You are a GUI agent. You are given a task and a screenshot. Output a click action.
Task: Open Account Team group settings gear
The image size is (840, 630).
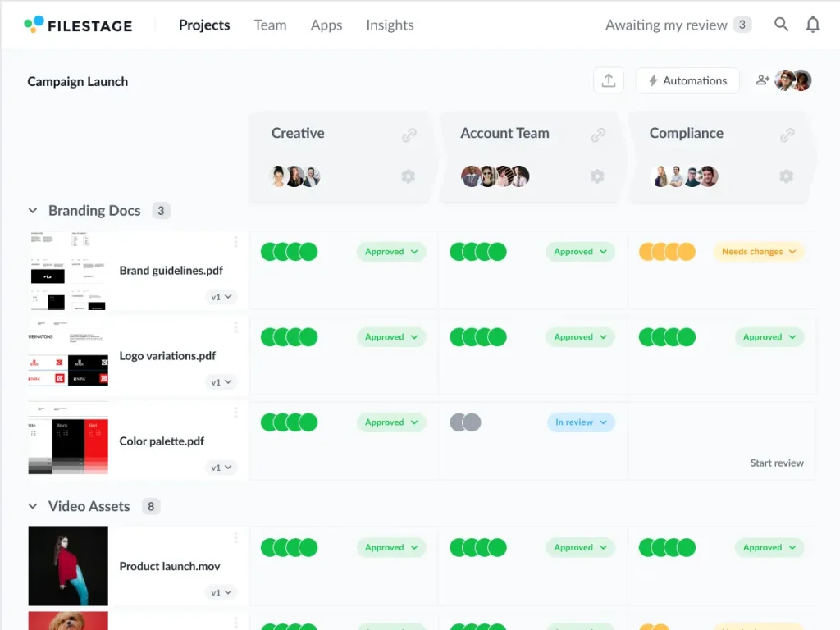pyautogui.click(x=597, y=176)
